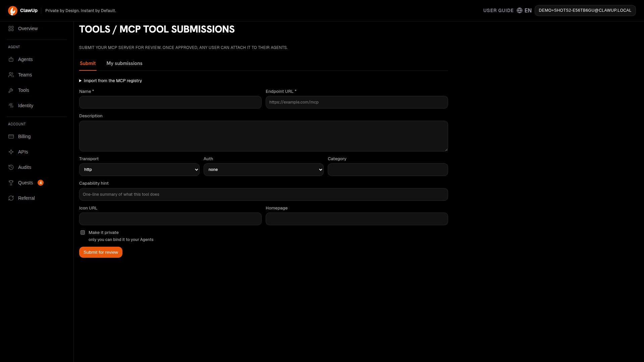Screen dimensions: 644x362
Task: Click the TOOLS / MCP TOOL SUBMISSIONS heading
Action: tap(157, 29)
